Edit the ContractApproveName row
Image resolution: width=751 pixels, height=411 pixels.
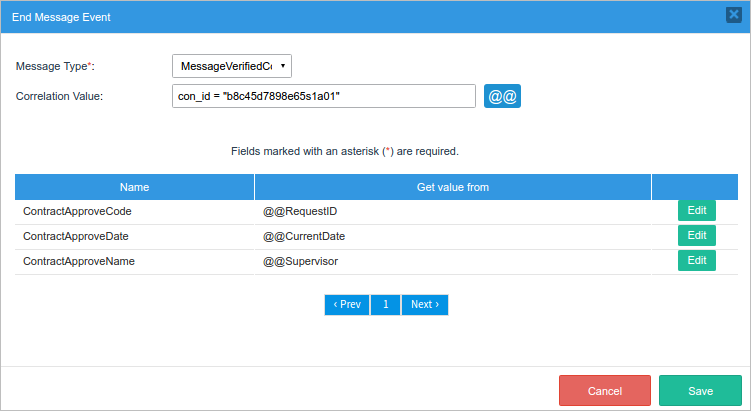696,261
